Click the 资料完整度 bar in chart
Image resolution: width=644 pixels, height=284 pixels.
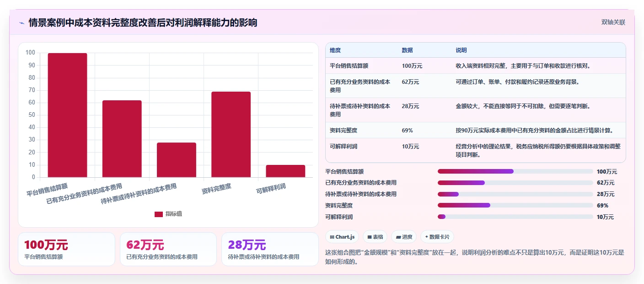coord(231,134)
